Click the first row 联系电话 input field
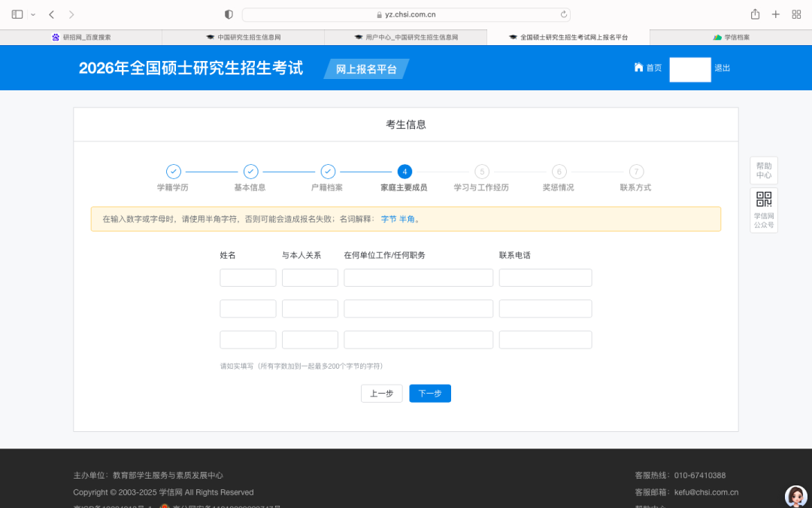The image size is (812, 508). pyautogui.click(x=545, y=278)
